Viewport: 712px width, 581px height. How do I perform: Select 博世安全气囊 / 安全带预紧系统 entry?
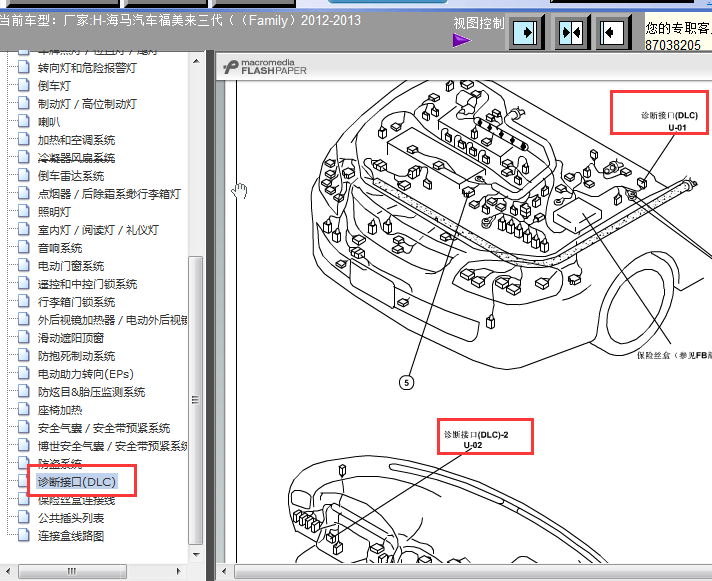112,446
